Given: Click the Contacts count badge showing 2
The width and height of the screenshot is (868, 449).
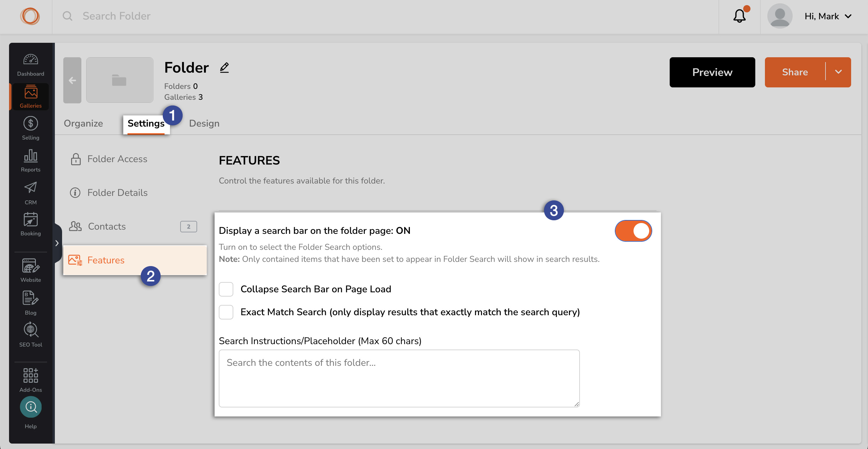Looking at the screenshot, I should click(188, 226).
